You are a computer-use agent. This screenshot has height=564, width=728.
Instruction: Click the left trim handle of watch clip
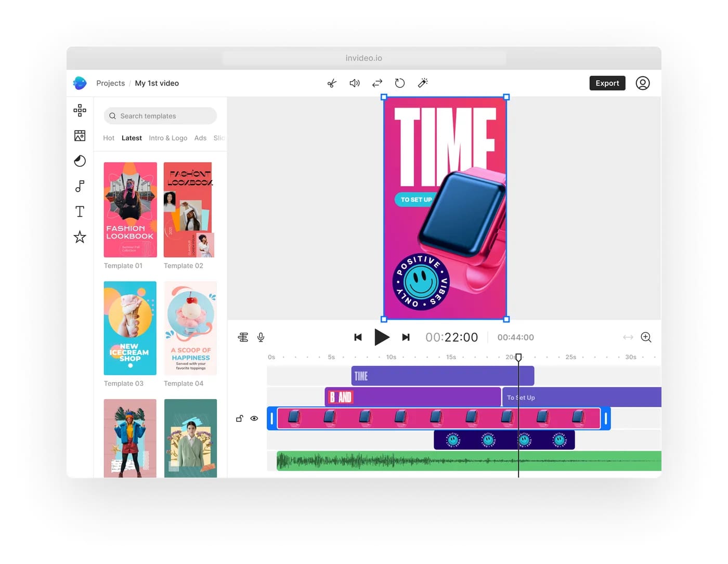[272, 418]
